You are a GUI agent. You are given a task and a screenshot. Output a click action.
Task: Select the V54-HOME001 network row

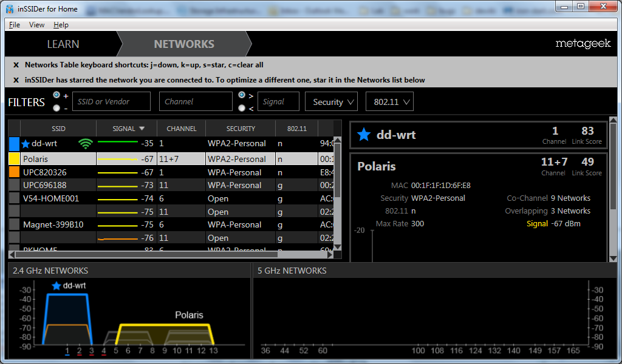(x=171, y=198)
